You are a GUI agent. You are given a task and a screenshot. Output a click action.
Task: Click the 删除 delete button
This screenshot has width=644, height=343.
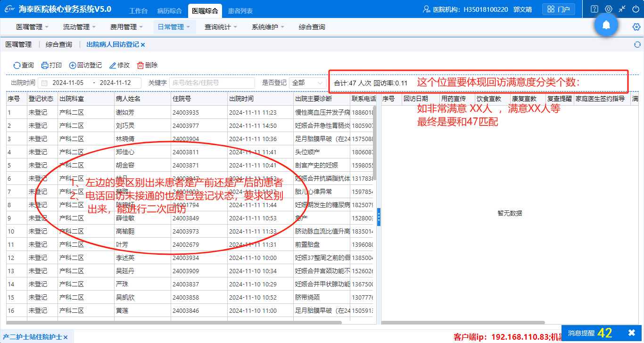coord(147,65)
